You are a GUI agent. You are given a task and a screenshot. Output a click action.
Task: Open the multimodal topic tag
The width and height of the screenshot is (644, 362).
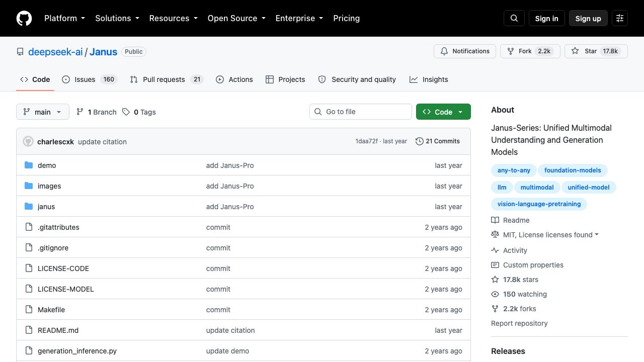pos(537,188)
